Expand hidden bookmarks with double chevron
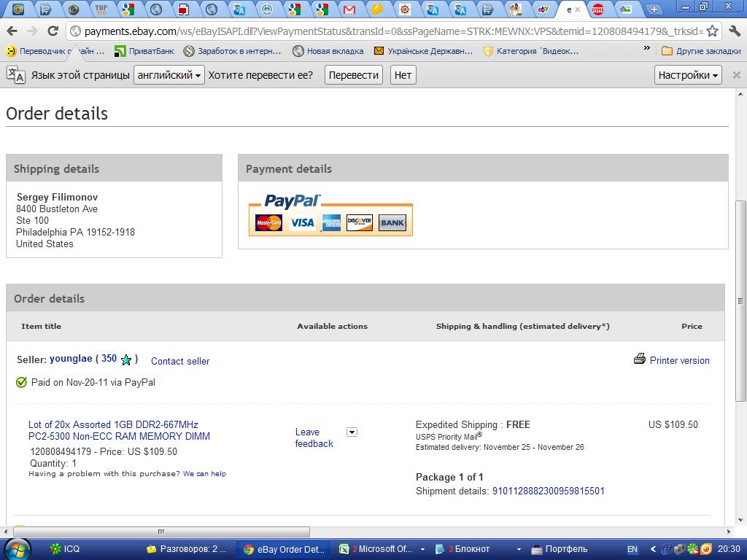 [x=646, y=48]
